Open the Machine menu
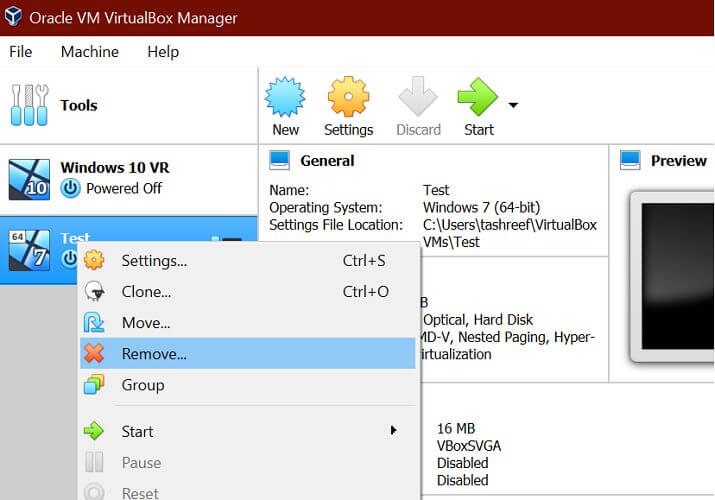The width and height of the screenshot is (715, 500). point(89,51)
